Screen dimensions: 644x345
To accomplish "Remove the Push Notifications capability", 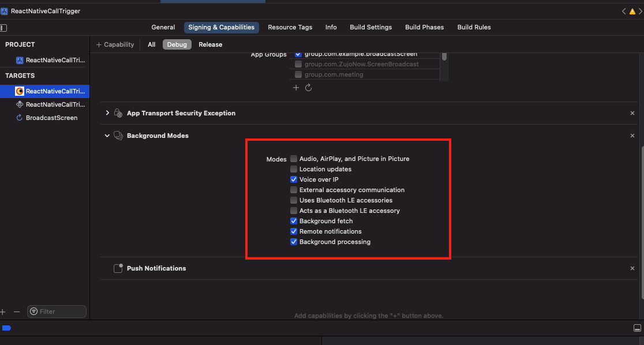I will 632,268.
